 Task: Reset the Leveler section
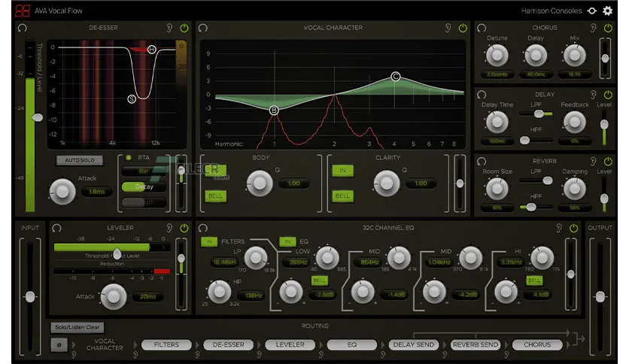click(x=56, y=228)
